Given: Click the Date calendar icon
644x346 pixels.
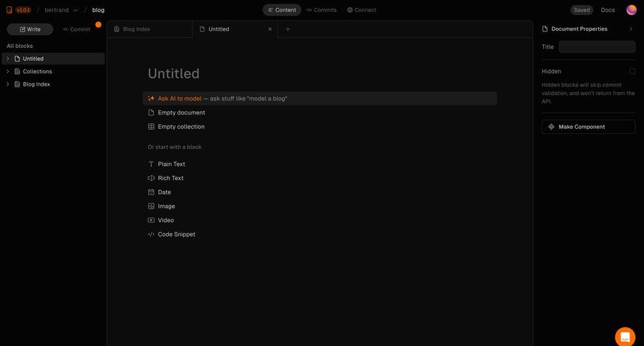Looking at the screenshot, I should (151, 192).
